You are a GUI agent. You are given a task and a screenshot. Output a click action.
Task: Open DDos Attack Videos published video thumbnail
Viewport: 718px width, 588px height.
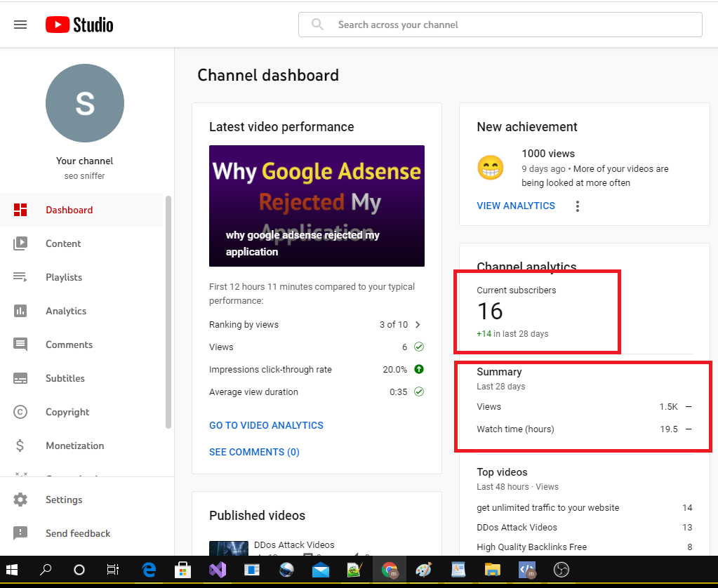(229, 548)
